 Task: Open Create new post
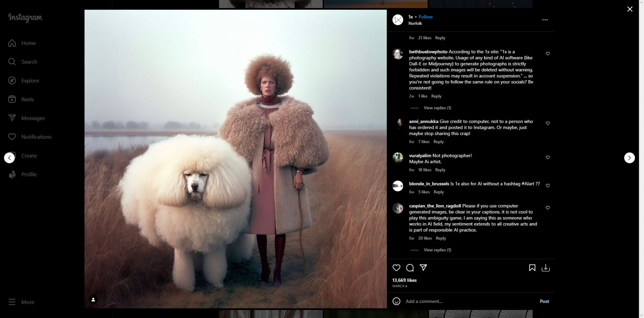click(29, 156)
